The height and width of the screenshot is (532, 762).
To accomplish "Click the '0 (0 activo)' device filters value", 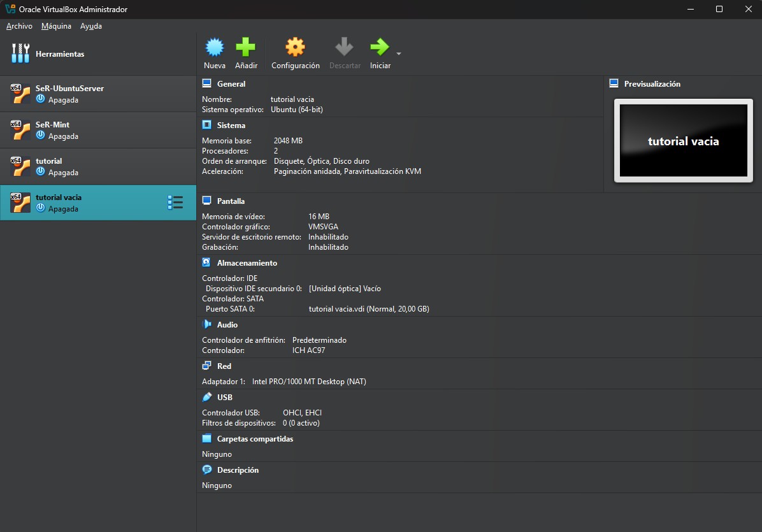I will (x=301, y=423).
